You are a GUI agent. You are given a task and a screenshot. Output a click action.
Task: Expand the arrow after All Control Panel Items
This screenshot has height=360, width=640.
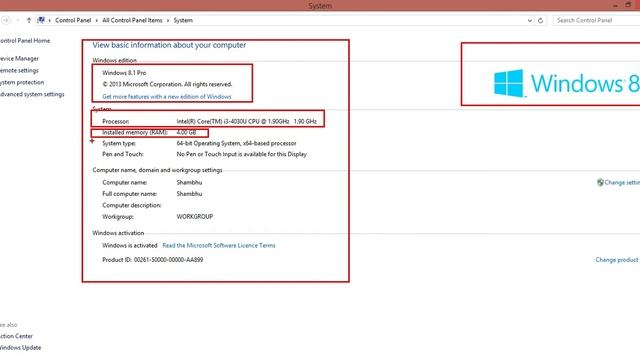[x=168, y=20]
